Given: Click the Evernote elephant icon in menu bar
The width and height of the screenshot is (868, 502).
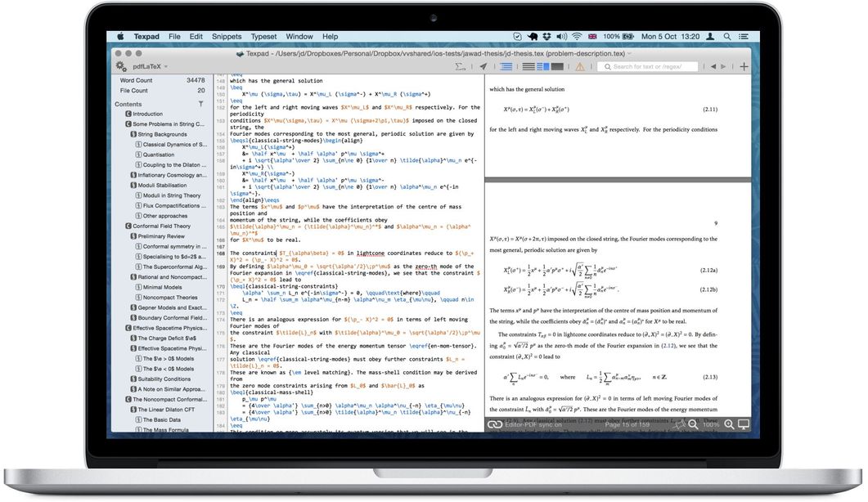Looking at the screenshot, I should pos(532,37).
